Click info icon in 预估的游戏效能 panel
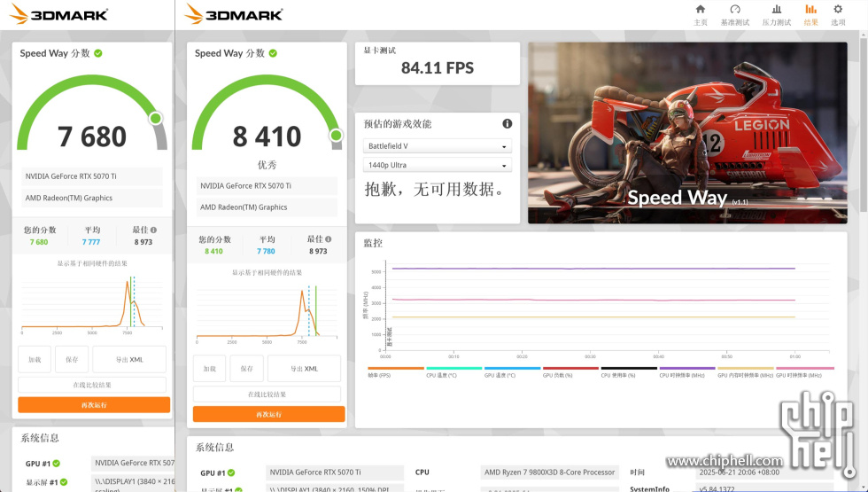 click(507, 123)
